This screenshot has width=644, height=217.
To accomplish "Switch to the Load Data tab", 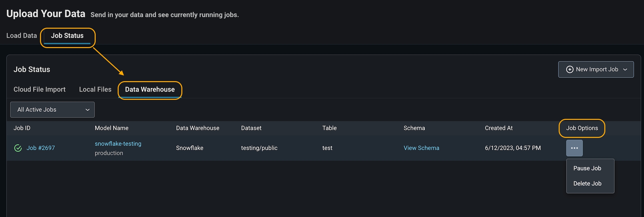I will (x=22, y=36).
